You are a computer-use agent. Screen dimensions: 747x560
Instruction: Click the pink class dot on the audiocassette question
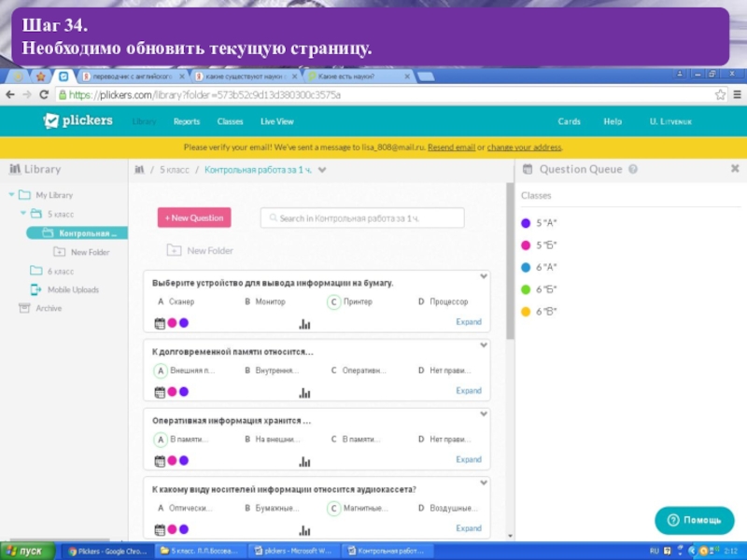173,528
